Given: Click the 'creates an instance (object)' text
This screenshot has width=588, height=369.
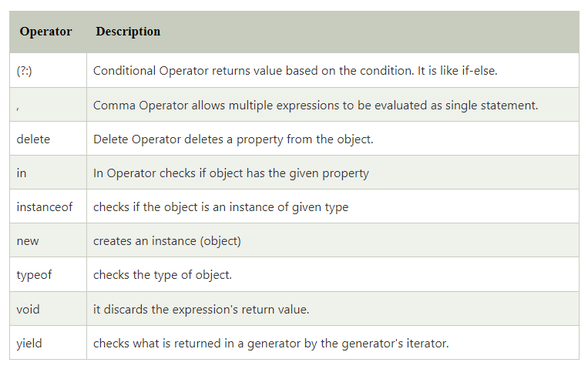Looking at the screenshot, I should click(166, 241).
